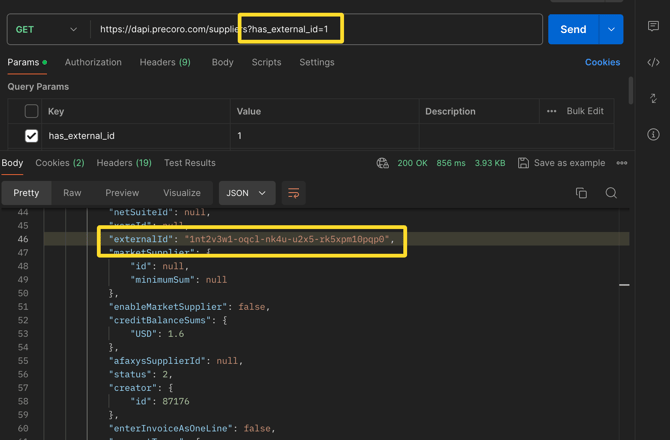Uncheck the has_external_id parameter checkbox

coord(31,136)
